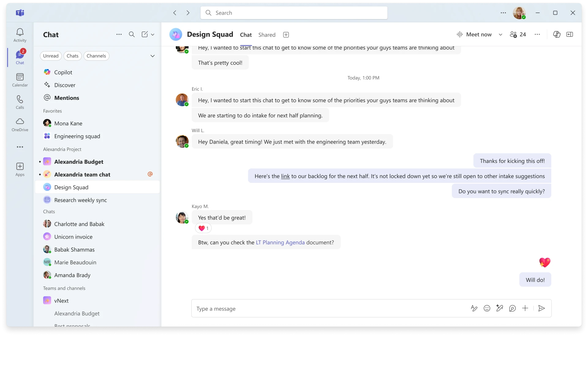The width and height of the screenshot is (588, 391).
Task: Open the Activity feed
Action: [x=20, y=35]
